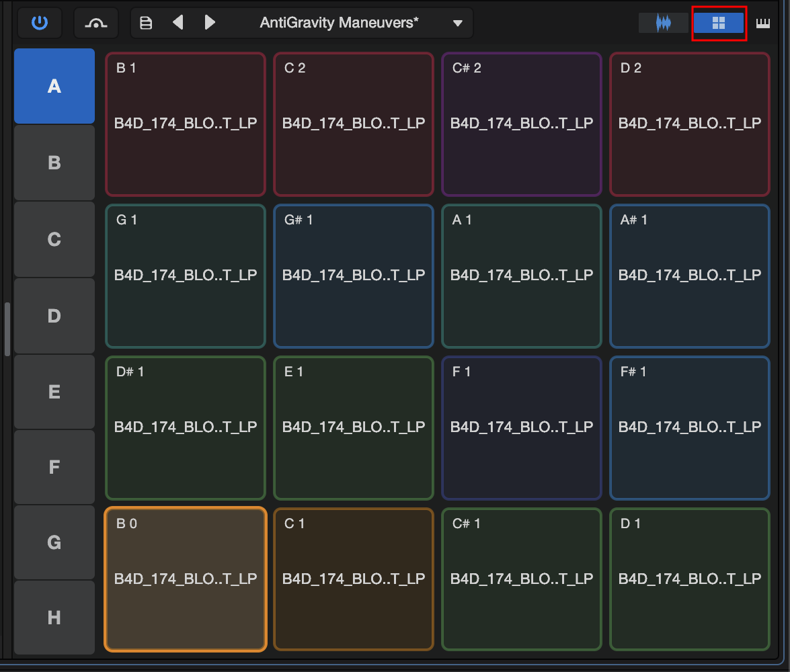Go to the next preset arrow
This screenshot has width=790, height=672.
tap(210, 22)
